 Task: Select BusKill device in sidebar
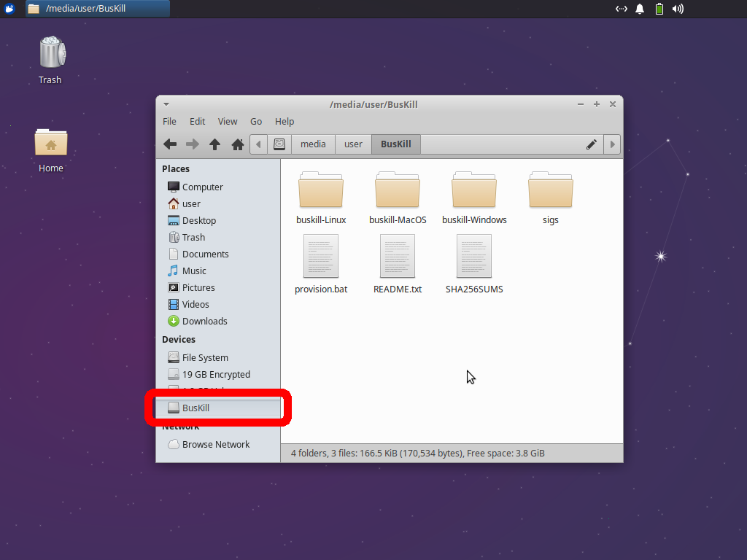click(218, 408)
